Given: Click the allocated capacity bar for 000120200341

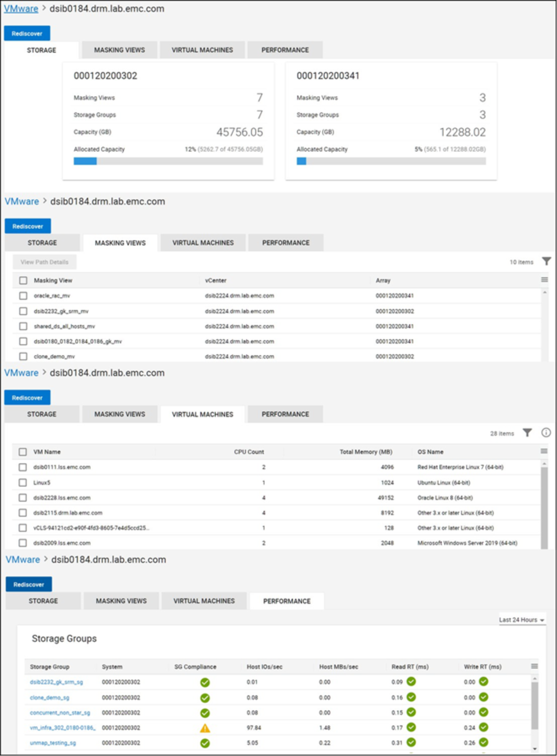Looking at the screenshot, I should [x=391, y=161].
